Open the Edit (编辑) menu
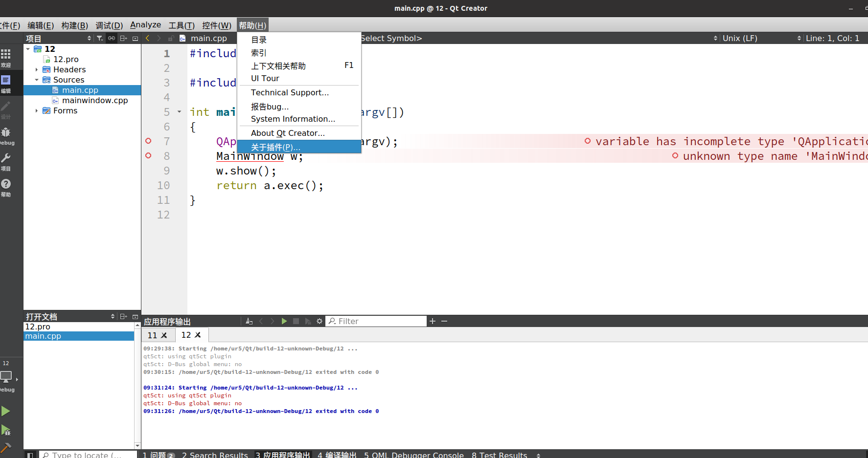868x458 pixels. (x=41, y=25)
